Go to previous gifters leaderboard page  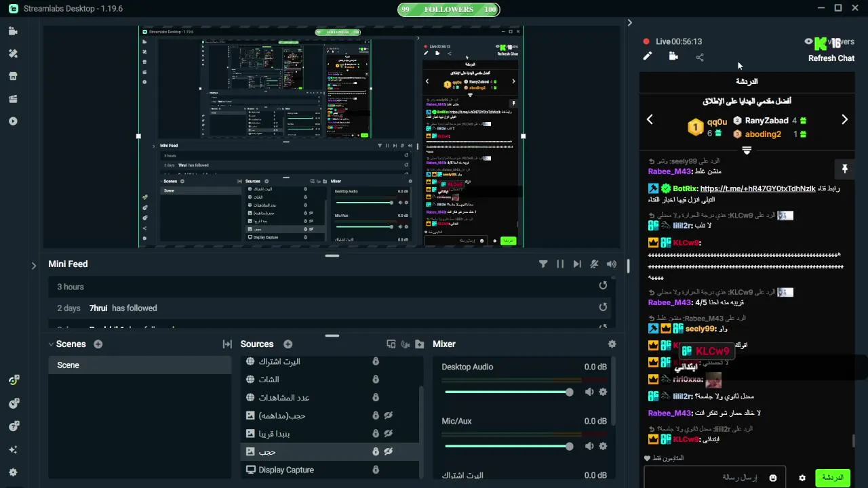click(650, 120)
